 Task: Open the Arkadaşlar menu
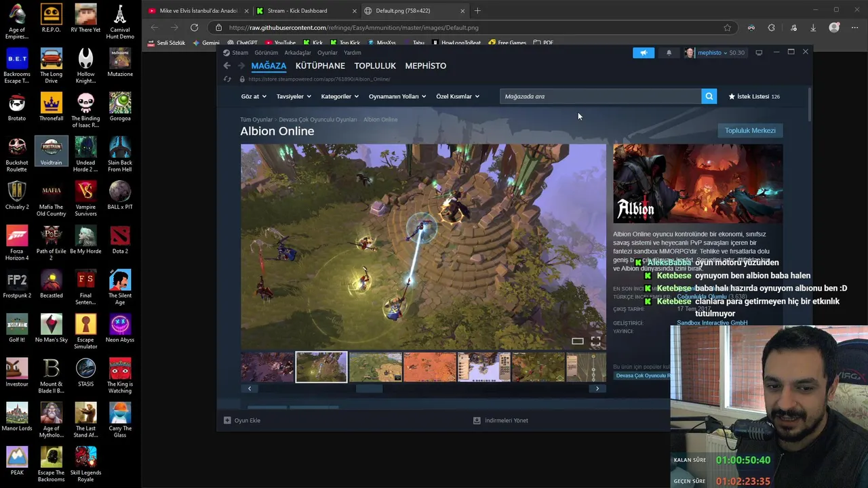pos(298,53)
